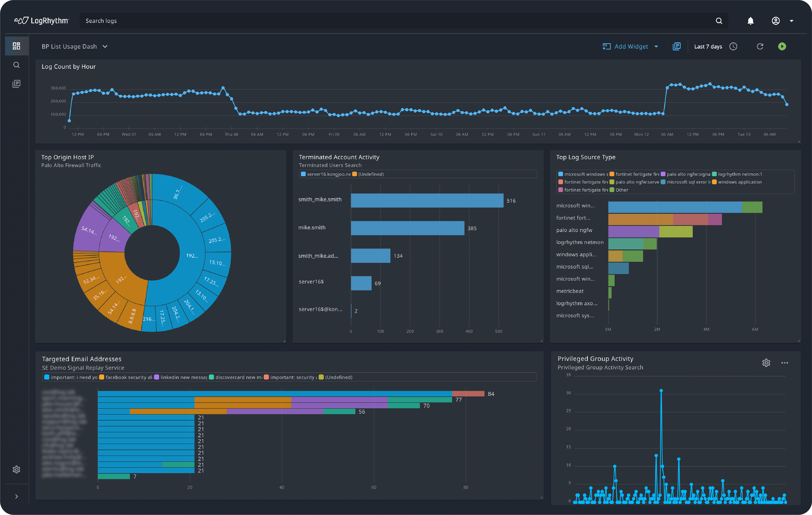Start the dashboard play mode
Viewport: 812px width, 515px height.
point(782,46)
